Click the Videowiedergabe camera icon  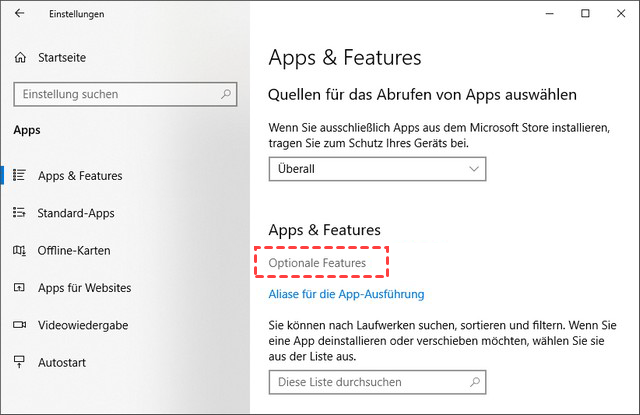click(x=20, y=325)
